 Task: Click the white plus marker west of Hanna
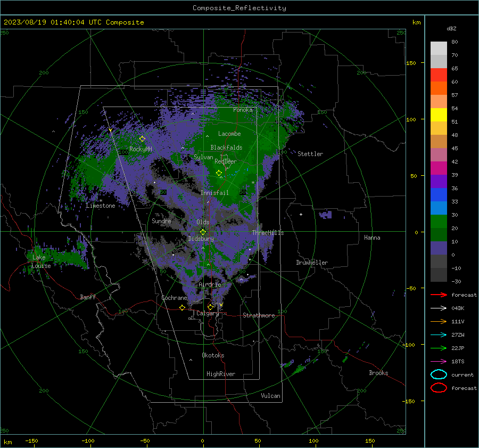(x=301, y=214)
